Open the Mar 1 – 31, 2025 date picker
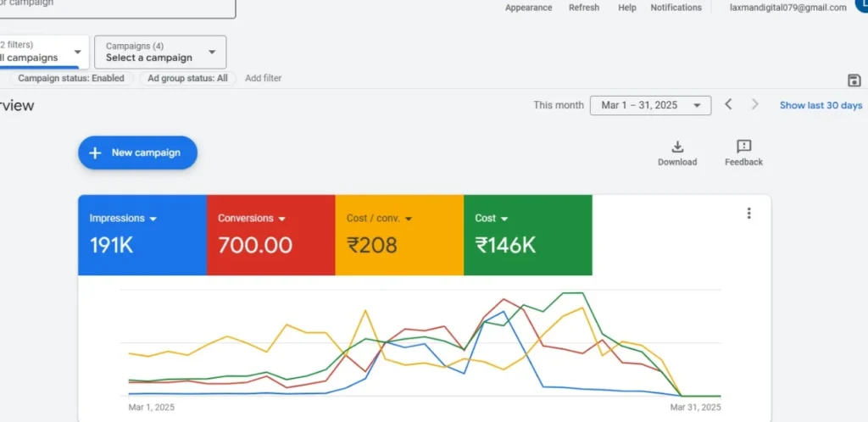 click(650, 105)
